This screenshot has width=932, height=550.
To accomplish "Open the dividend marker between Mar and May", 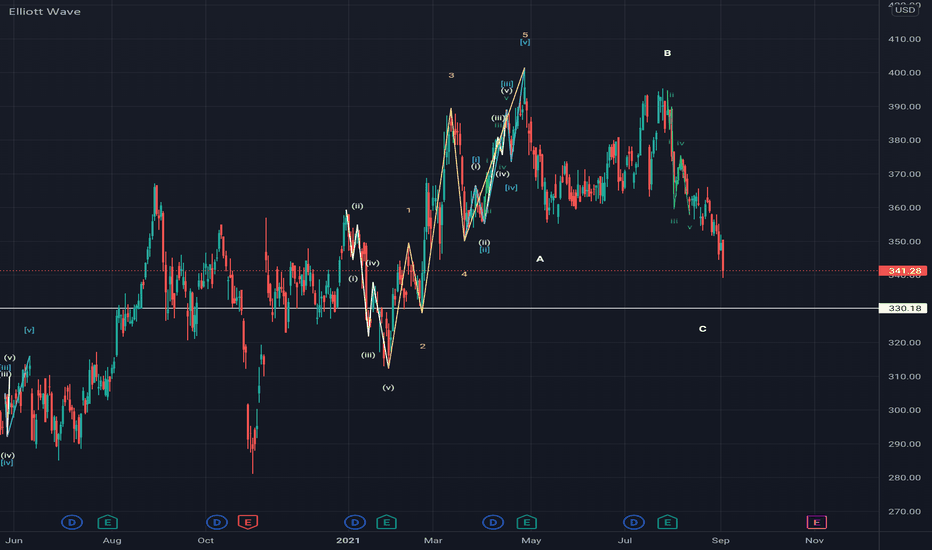I will pyautogui.click(x=493, y=523).
